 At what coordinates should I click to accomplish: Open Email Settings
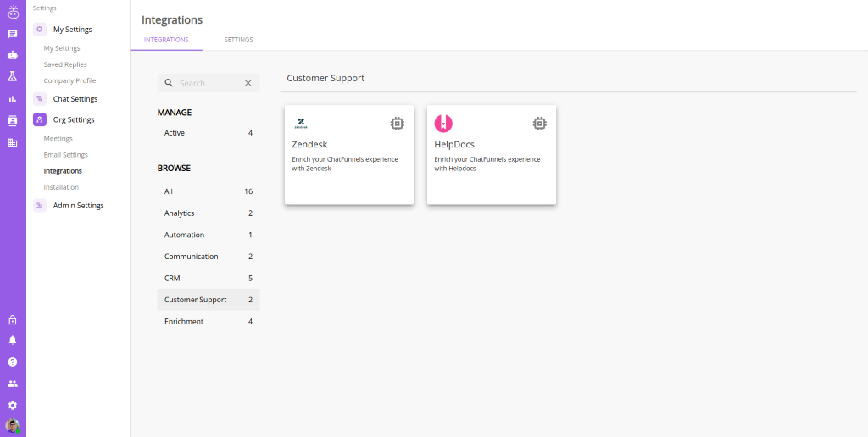pos(66,154)
